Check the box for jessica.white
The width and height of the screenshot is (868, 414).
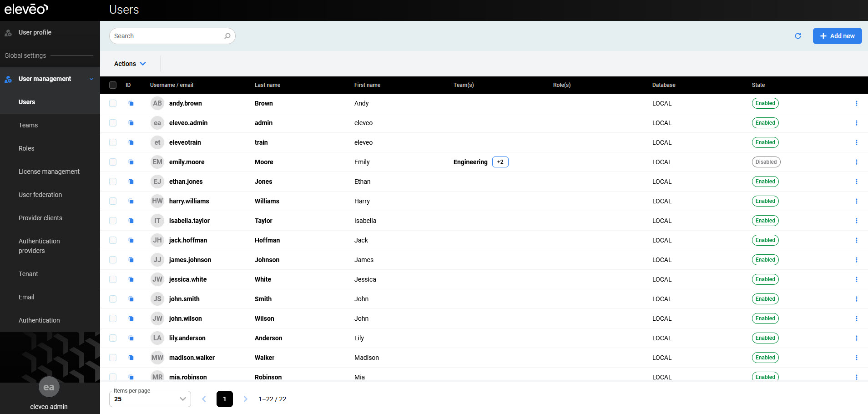(113, 279)
